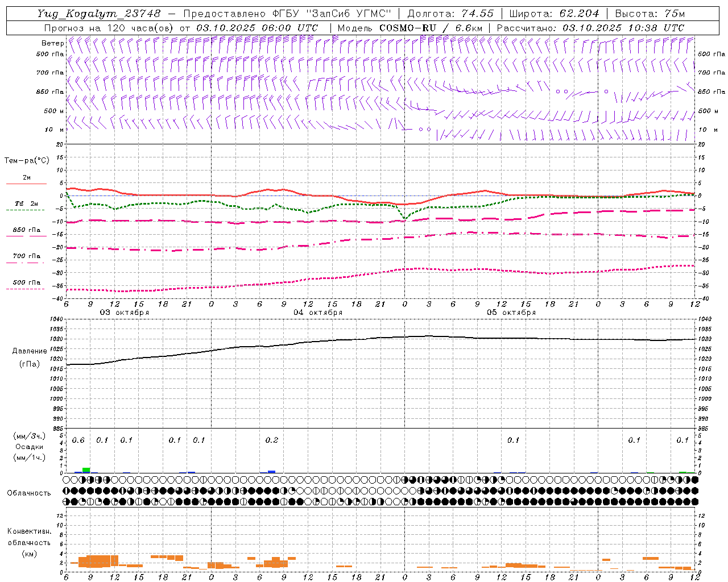Screen dimensions: 728x582
Task: Click the blue precipitation bar under the 0.2 value
Action: pyautogui.click(x=272, y=472)
